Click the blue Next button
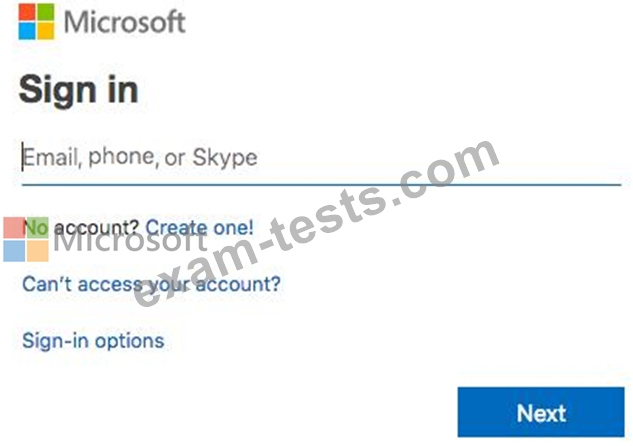Viewport: 633px width, 446px height. pos(541,412)
